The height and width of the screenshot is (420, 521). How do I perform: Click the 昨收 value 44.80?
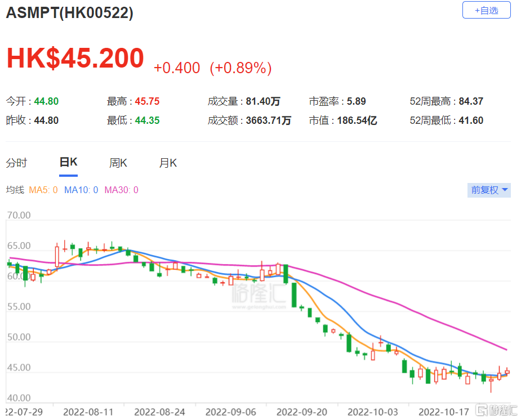(x=46, y=120)
